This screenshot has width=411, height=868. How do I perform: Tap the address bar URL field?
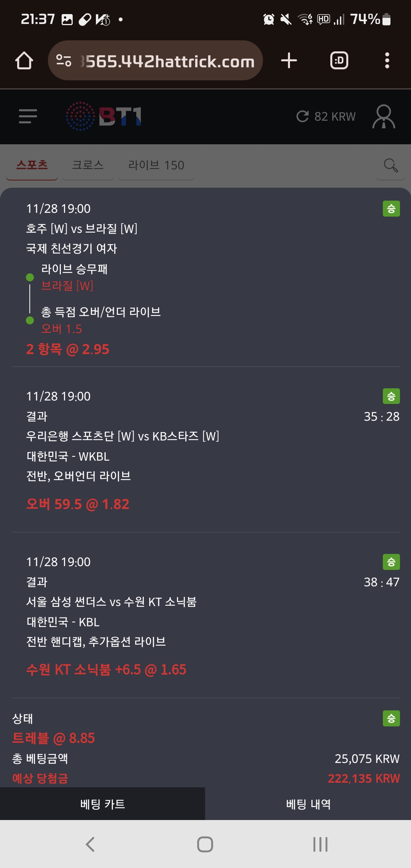pos(167,61)
